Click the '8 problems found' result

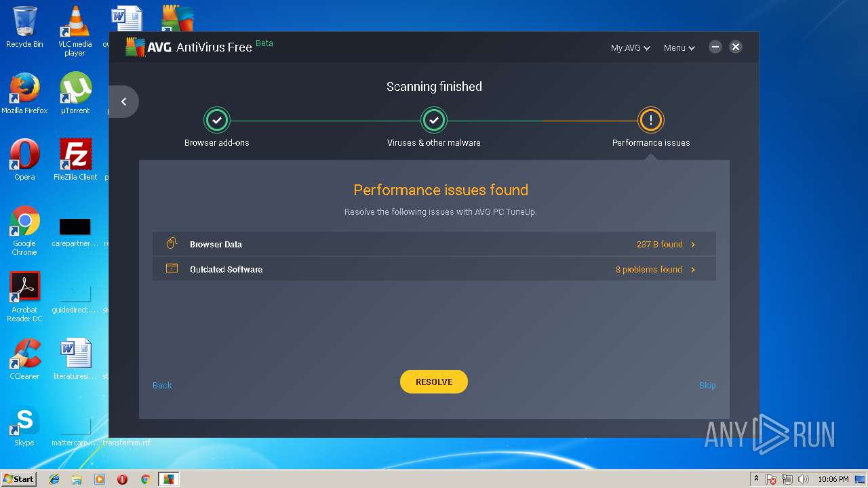(648, 269)
